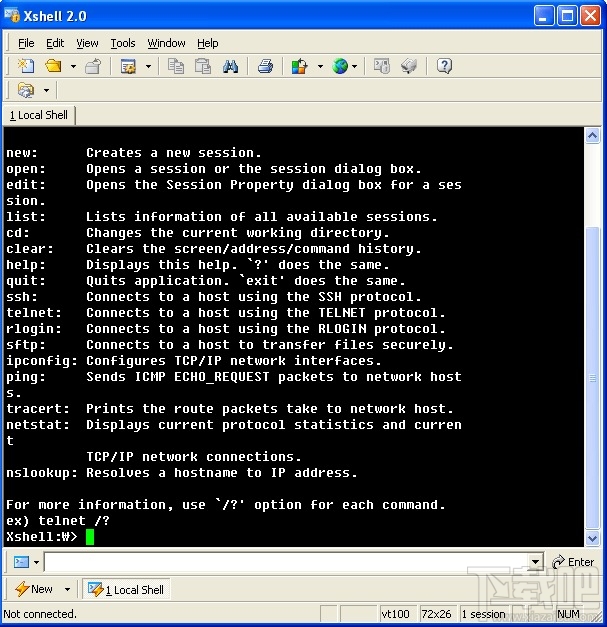Click the 'ssh:' command line in terminal
The height and width of the screenshot is (627, 607).
(x=214, y=297)
